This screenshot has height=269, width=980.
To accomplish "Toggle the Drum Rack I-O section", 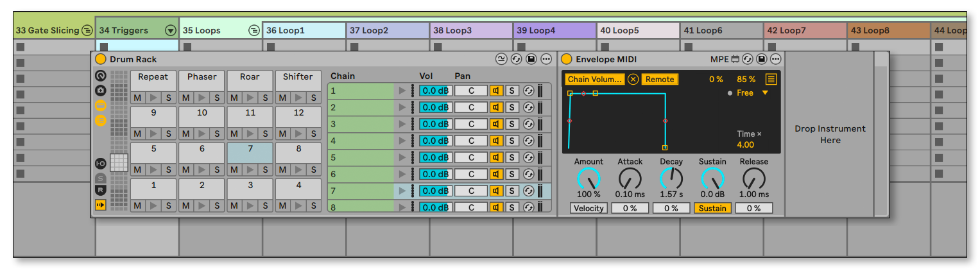I will pos(101,163).
